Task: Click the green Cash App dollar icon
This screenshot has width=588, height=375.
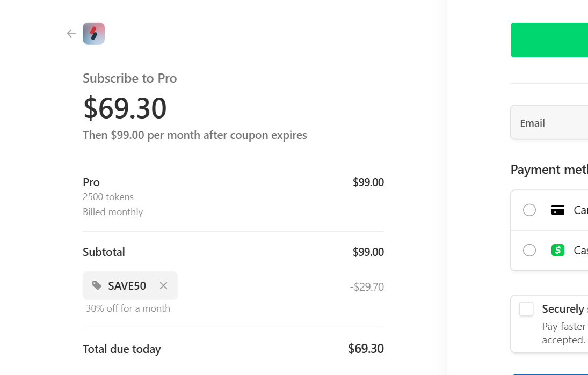Action: 558,250
